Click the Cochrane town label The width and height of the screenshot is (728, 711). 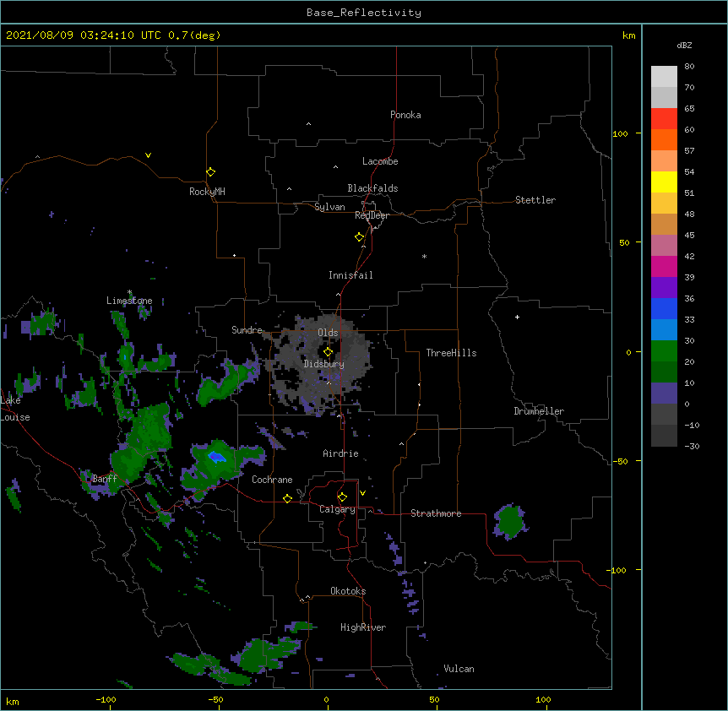tap(272, 480)
